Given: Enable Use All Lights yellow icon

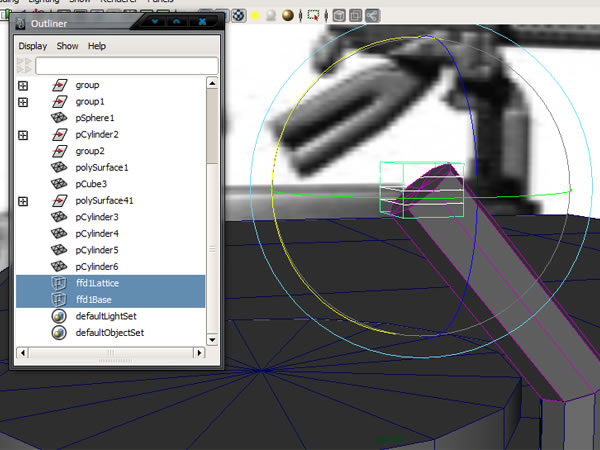Looking at the screenshot, I should coord(255,16).
